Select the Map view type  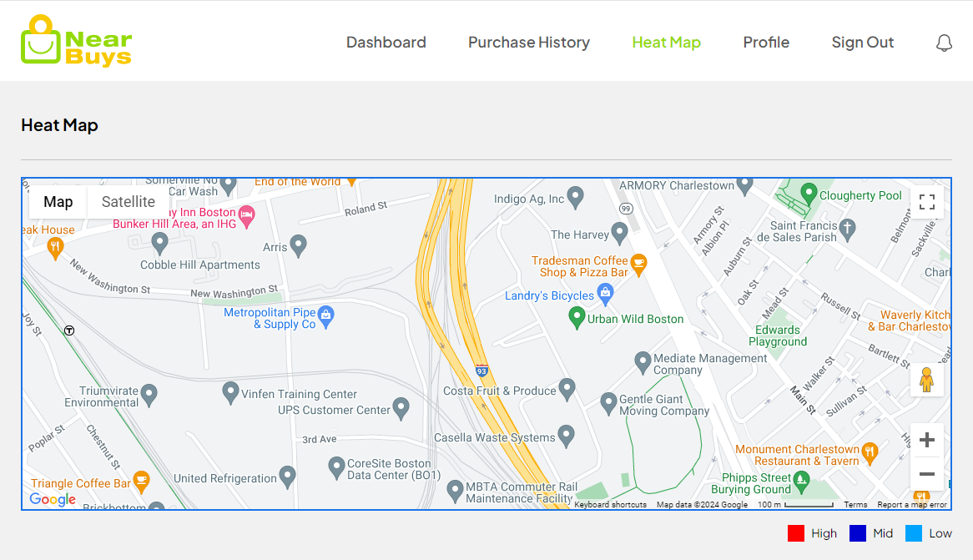[x=58, y=202]
